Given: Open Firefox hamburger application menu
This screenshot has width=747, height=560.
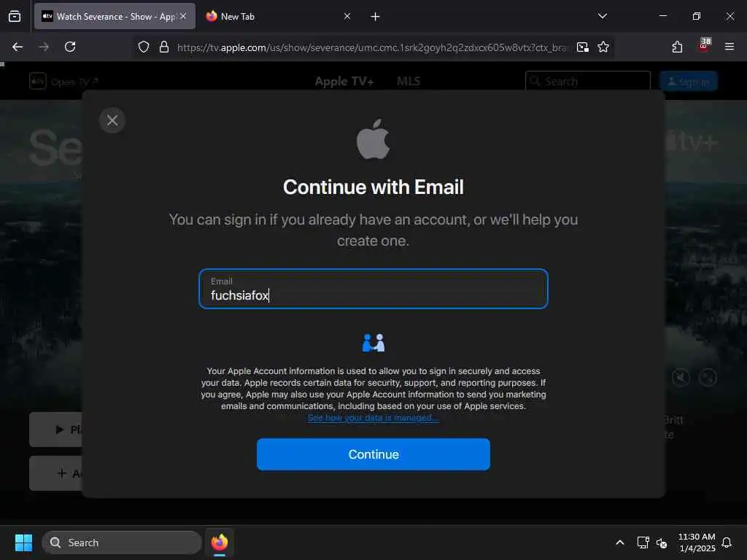Looking at the screenshot, I should [729, 47].
